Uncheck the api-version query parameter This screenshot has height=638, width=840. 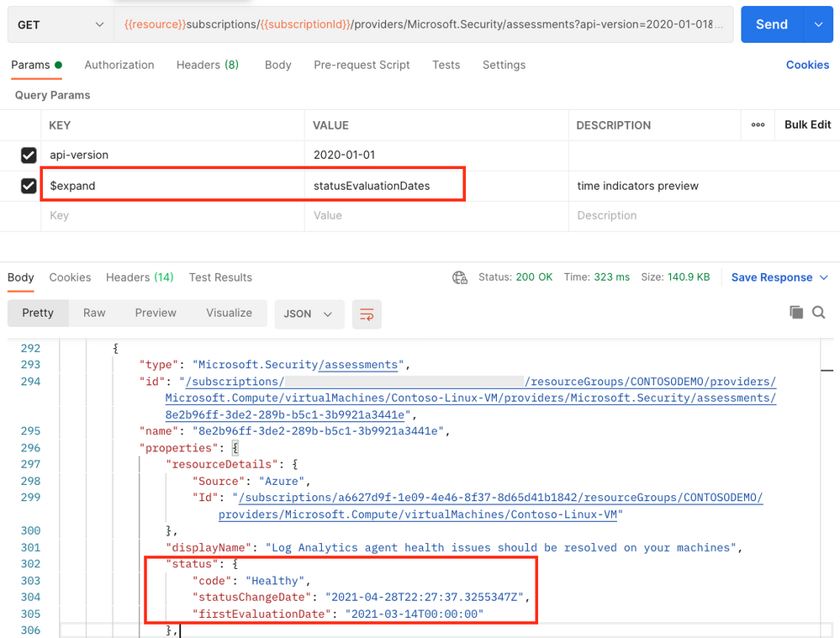[29, 155]
